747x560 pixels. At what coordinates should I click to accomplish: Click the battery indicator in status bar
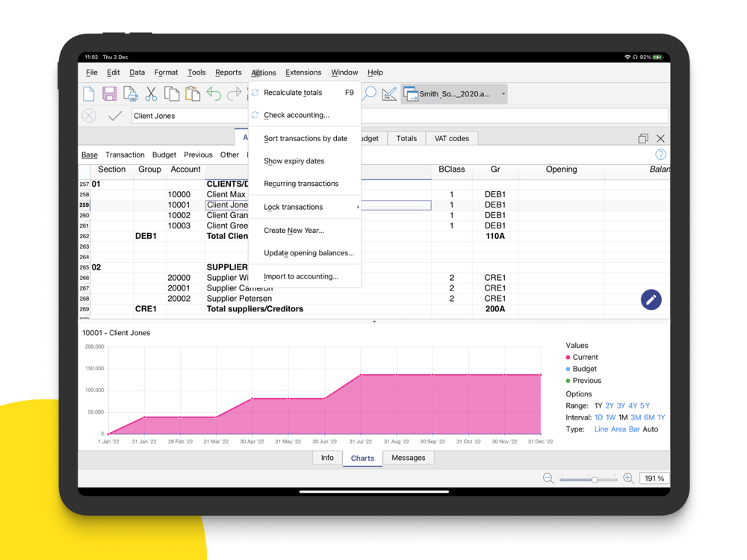(x=658, y=57)
